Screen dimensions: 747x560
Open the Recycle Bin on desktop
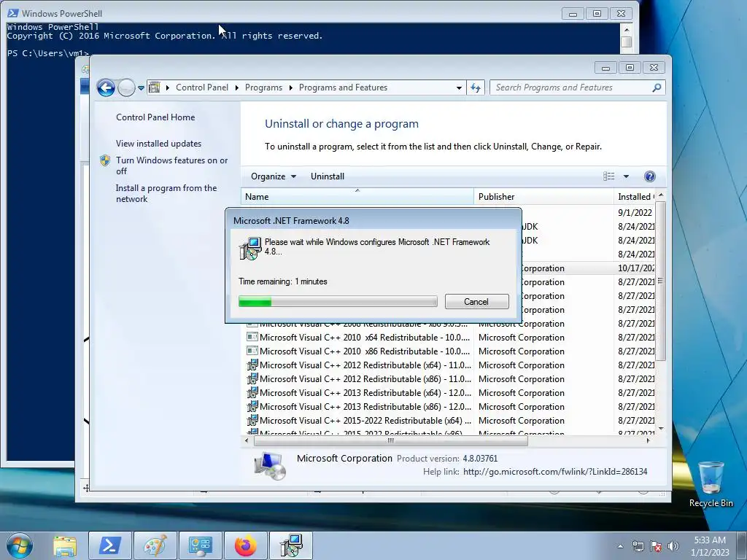coord(711,484)
